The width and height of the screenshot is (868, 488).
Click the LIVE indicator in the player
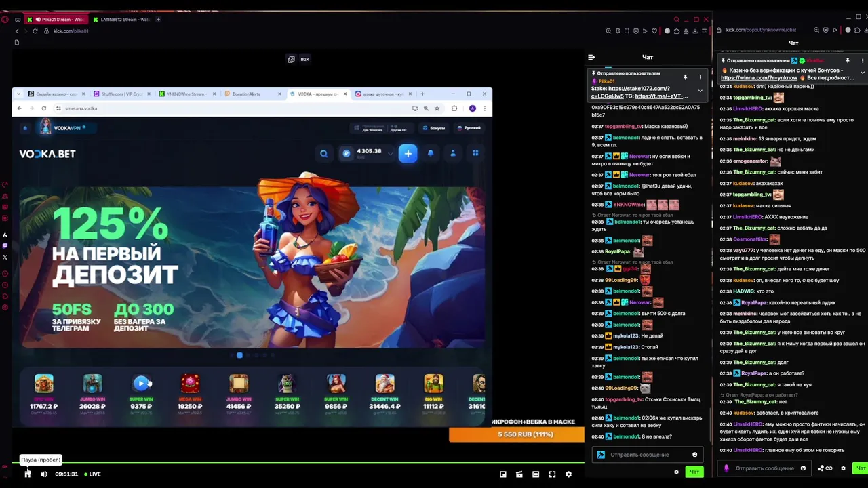[92, 474]
